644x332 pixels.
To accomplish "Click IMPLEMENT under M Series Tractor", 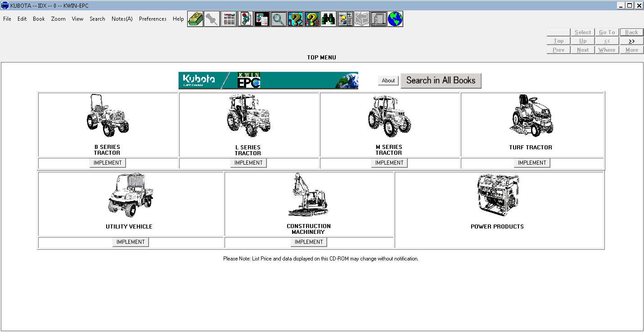I will point(389,163).
